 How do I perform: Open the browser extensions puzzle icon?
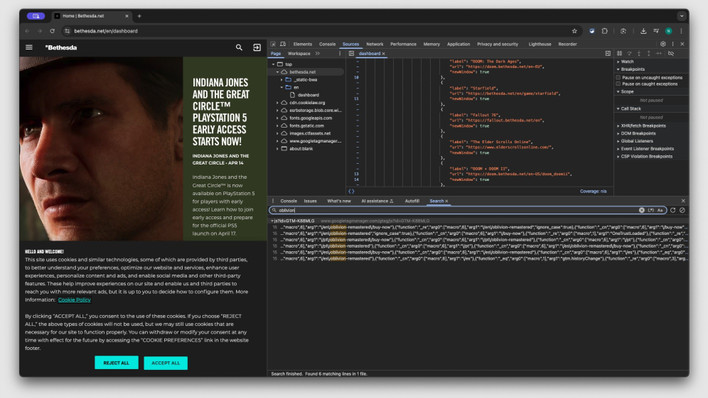pyautogui.click(x=605, y=31)
